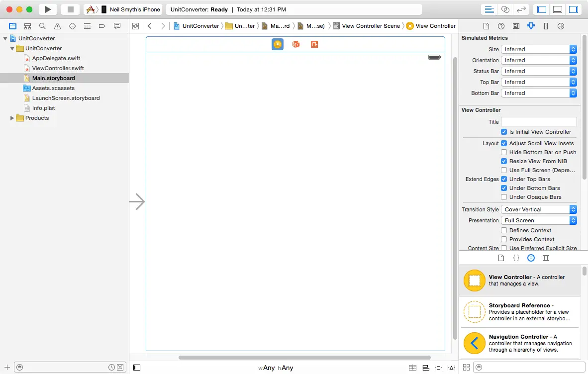Viewport: 588px width, 374px height.
Task: Click the wAny hAny size class button
Action: tap(276, 368)
